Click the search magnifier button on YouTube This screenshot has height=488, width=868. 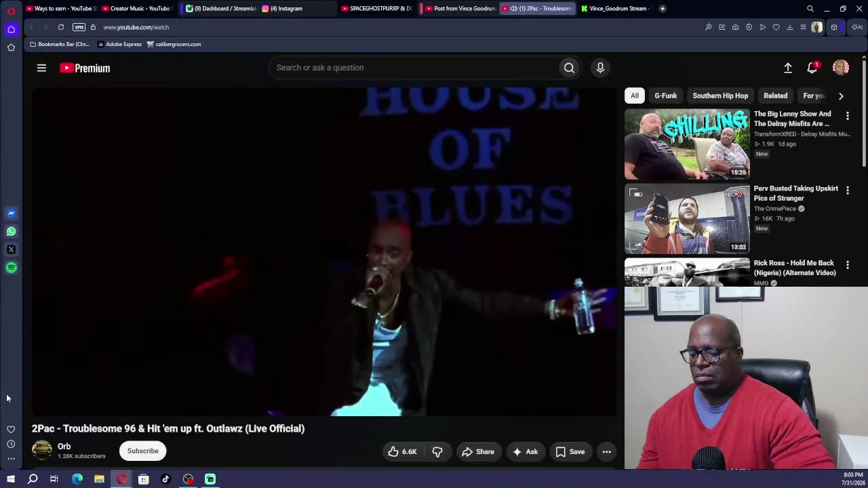[x=569, y=68]
